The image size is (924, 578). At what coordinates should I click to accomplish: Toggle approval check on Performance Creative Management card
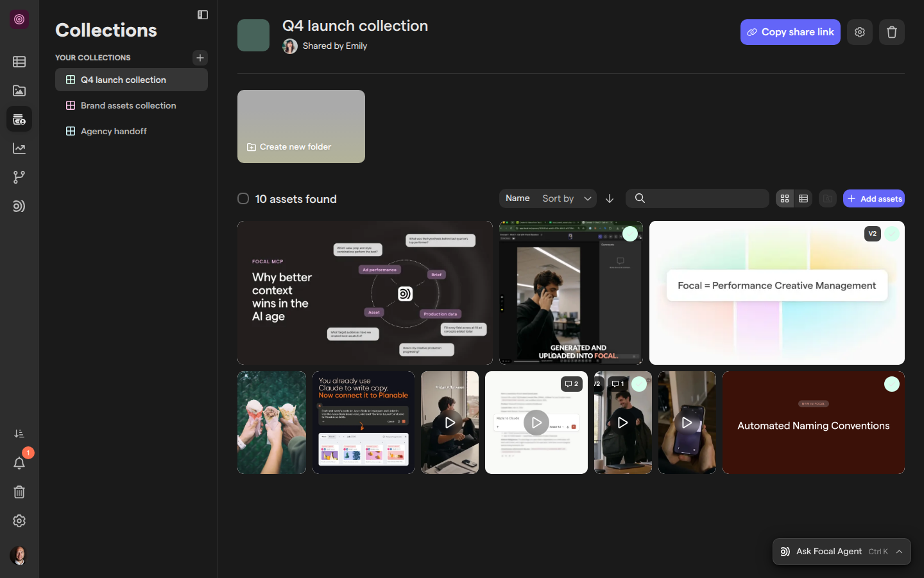[892, 234]
